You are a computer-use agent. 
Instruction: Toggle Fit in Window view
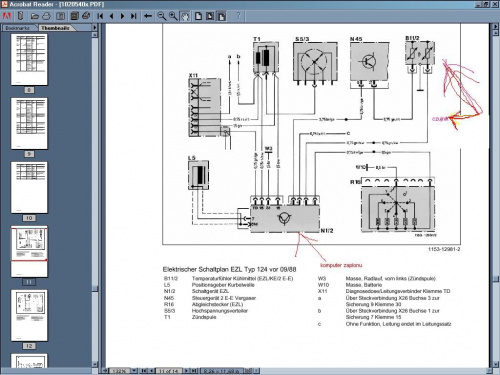pos(210,16)
